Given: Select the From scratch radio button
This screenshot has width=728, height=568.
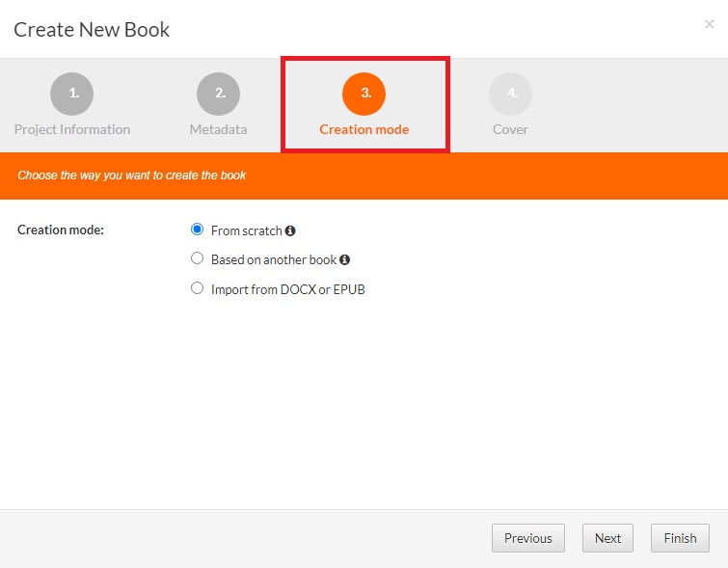Looking at the screenshot, I should coord(198,230).
